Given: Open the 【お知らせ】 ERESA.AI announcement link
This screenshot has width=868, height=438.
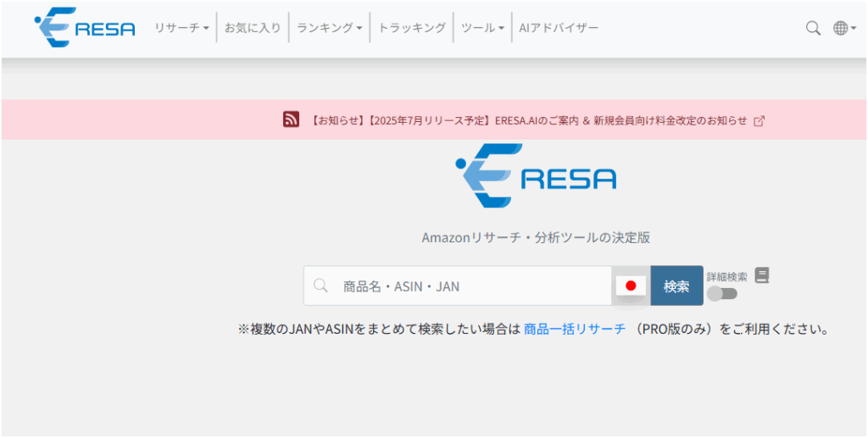Looking at the screenshot, I should tap(528, 120).
